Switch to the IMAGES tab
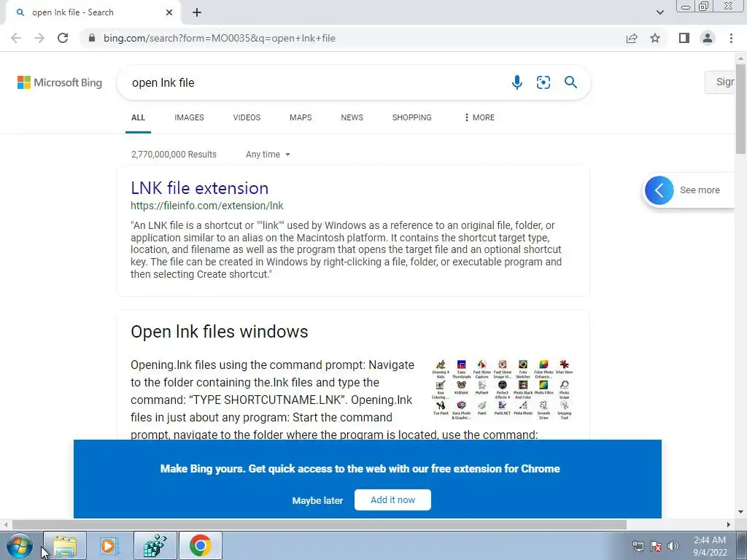This screenshot has width=747, height=560. click(x=189, y=117)
